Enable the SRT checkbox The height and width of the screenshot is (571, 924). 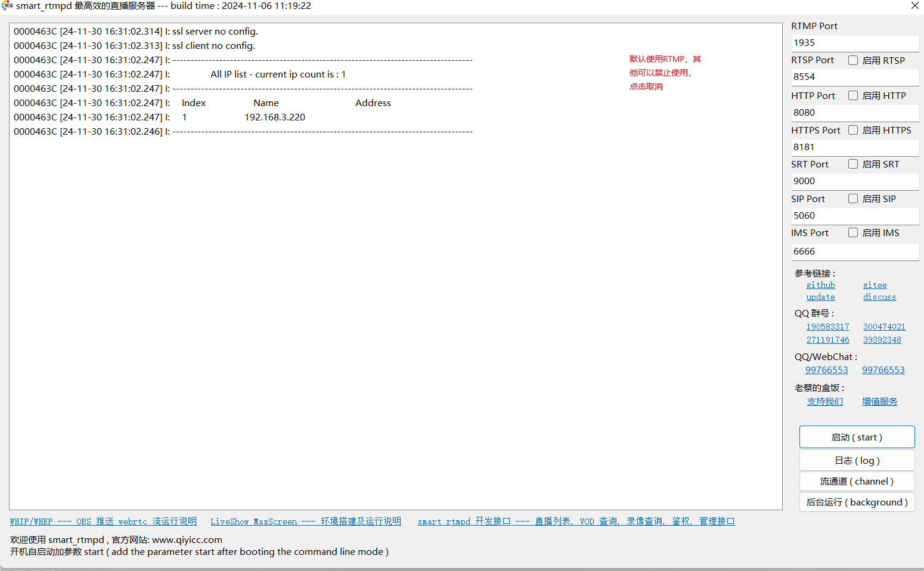coord(853,164)
